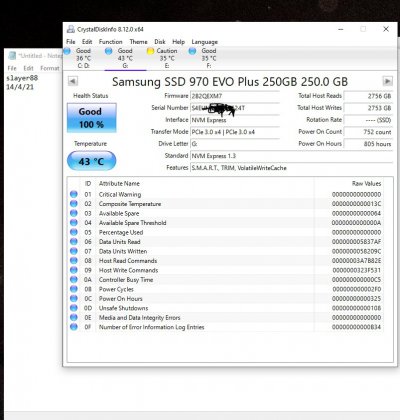The image size is (400, 420).
Task: Click the 43 °C temperature button
Action: 92,161
